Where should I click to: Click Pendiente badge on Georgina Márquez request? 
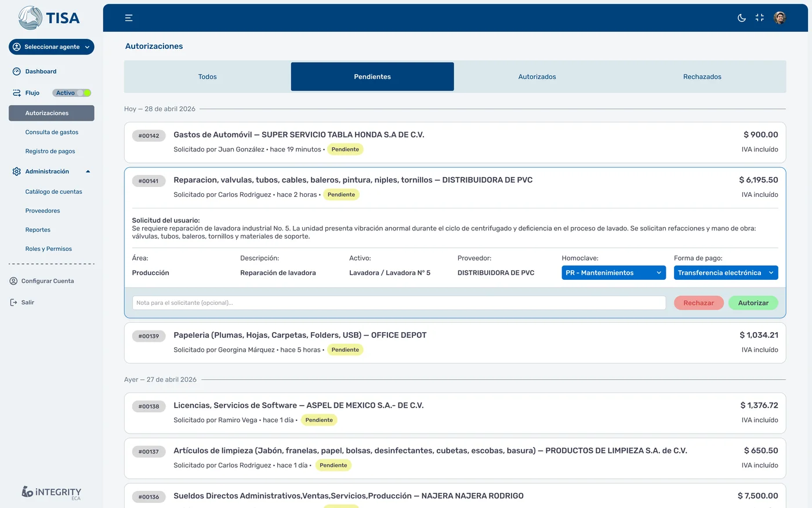pos(345,350)
